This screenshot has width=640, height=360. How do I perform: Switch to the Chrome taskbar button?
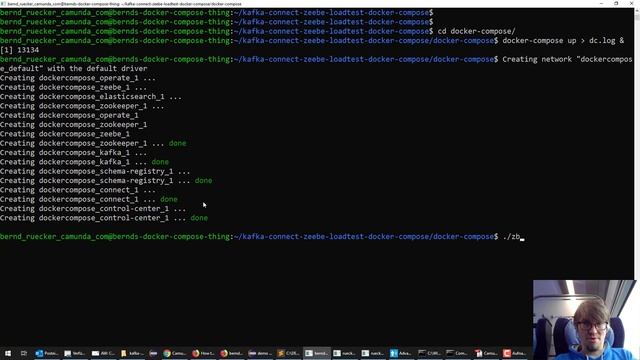click(x=175, y=353)
